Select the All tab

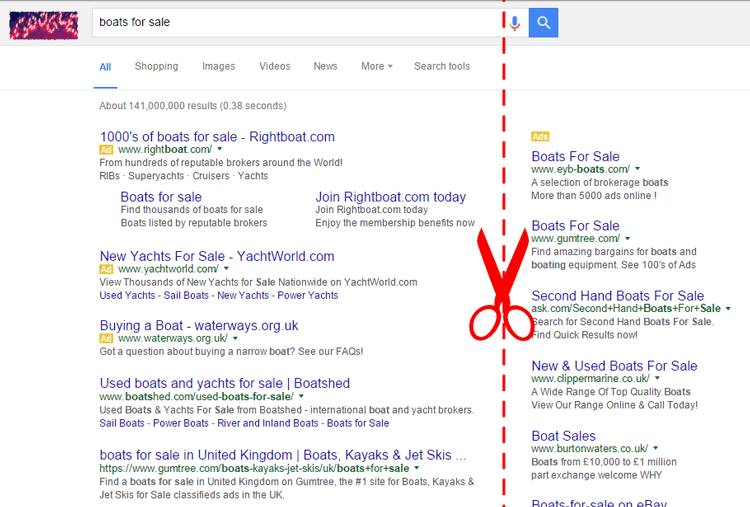point(105,67)
